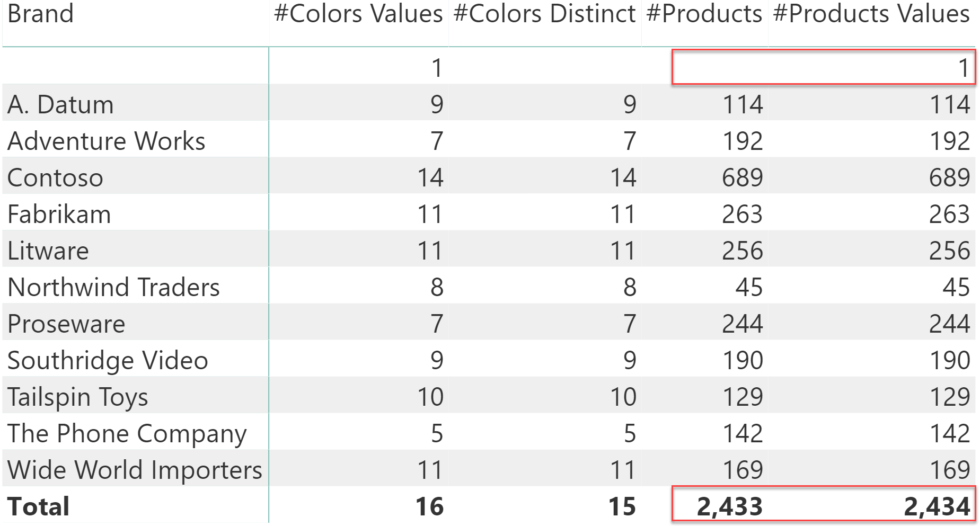980x526 pixels.
Task: Click the 2,434 total products value
Action: click(x=937, y=506)
